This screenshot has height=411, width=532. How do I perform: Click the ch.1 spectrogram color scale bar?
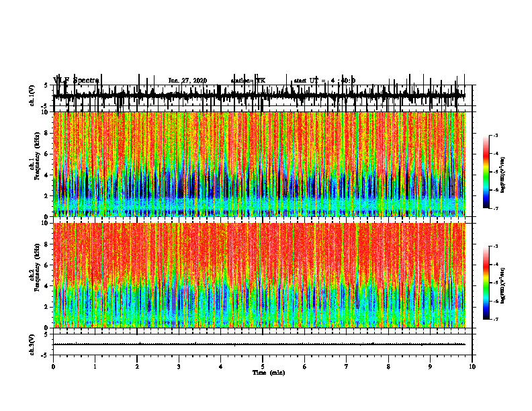coord(486,172)
